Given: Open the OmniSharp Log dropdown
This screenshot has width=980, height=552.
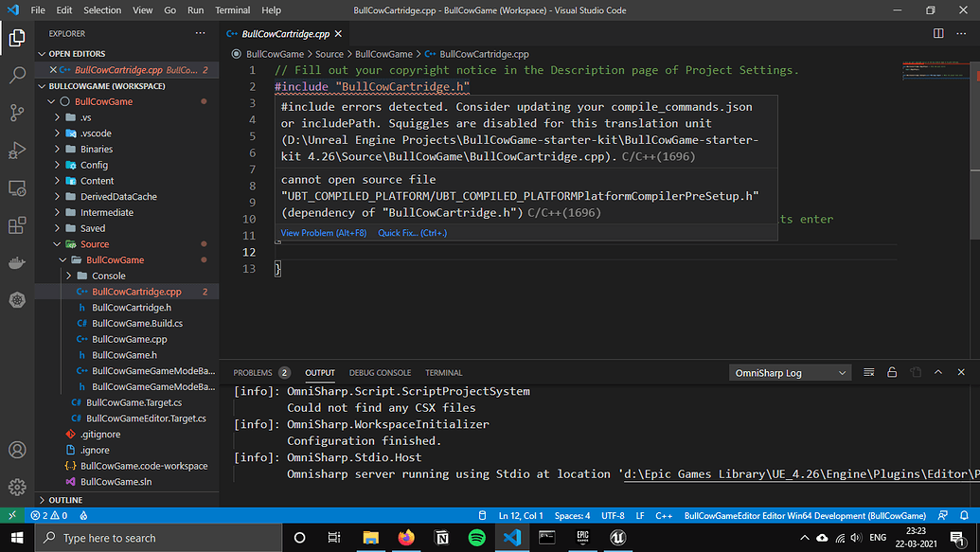Looking at the screenshot, I should (790, 372).
